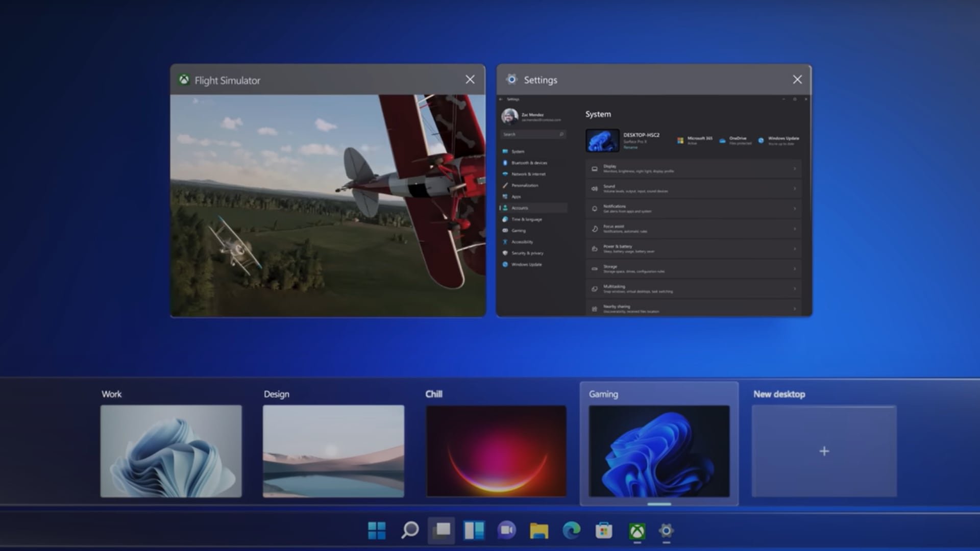Close the Settings window preview
This screenshot has width=980, height=551.
click(x=797, y=80)
